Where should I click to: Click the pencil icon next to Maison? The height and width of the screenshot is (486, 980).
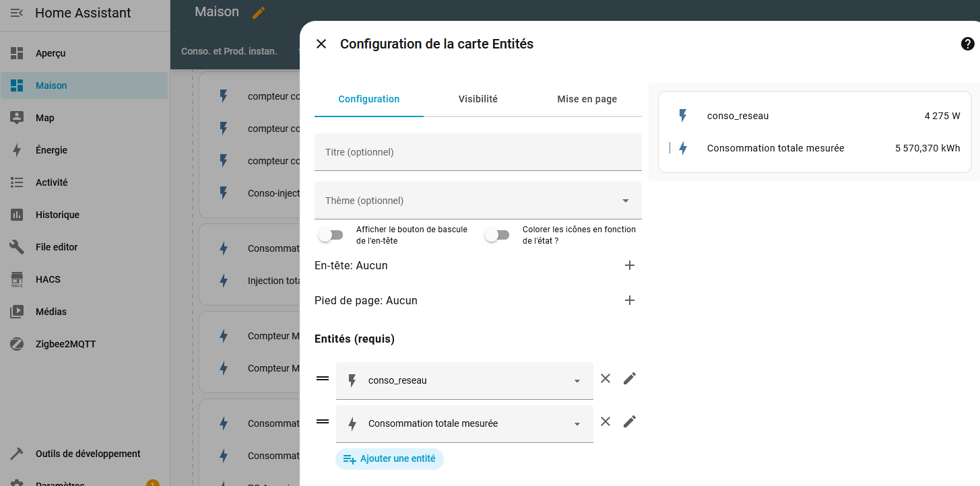[259, 13]
